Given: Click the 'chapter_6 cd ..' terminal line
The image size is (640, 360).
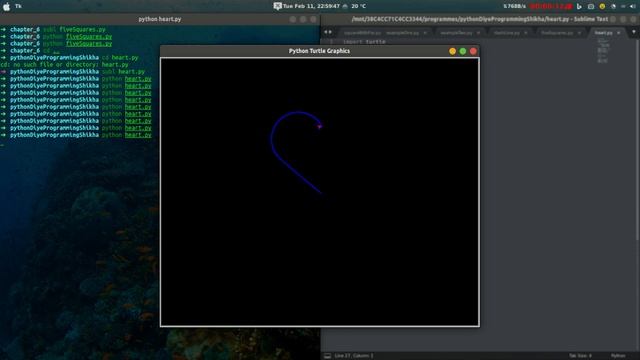Looking at the screenshot, I should 30,51.
